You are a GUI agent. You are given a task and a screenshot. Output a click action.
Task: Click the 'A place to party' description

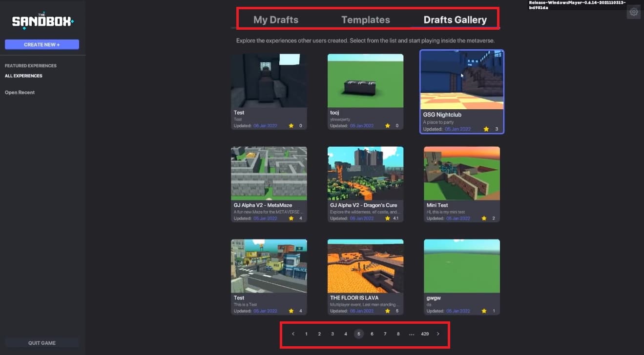[x=438, y=122]
